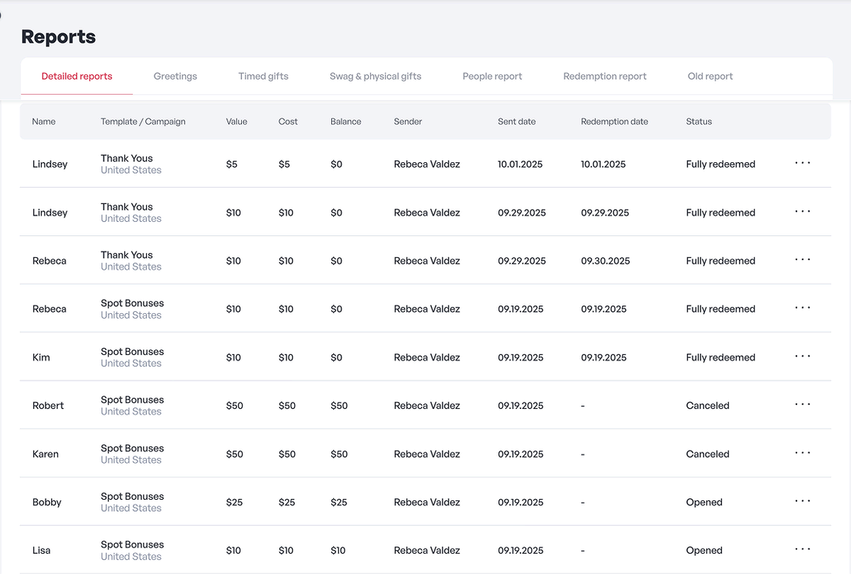
Task: Click the Sender column header
Action: 408,122
